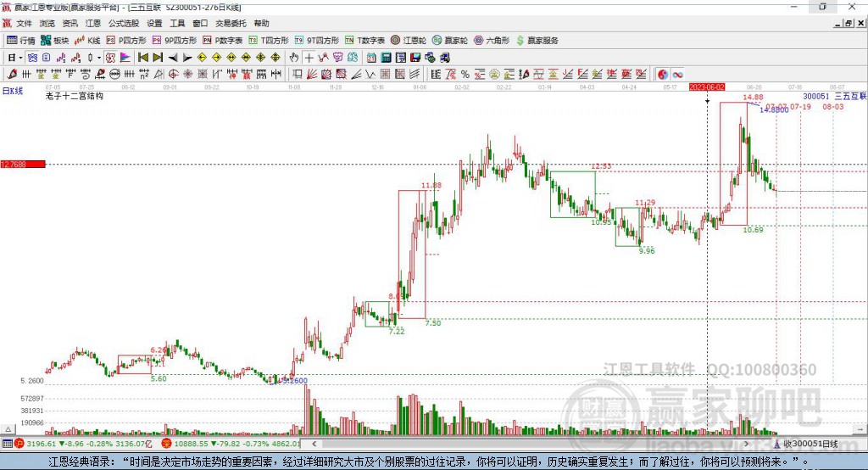The image size is (868, 470).
Task: Toggle the crosshair cursor tool
Action: click(309, 58)
